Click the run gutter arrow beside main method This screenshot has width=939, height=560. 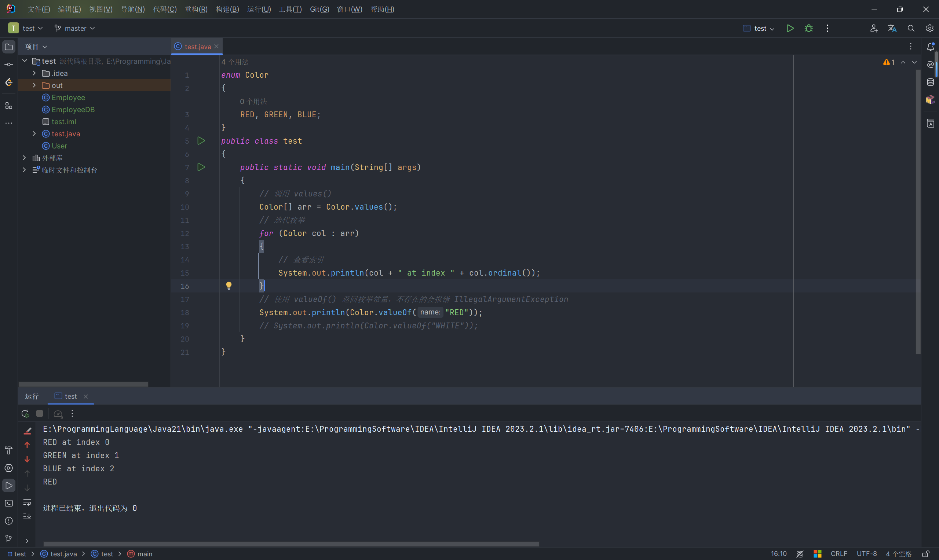coord(201,167)
